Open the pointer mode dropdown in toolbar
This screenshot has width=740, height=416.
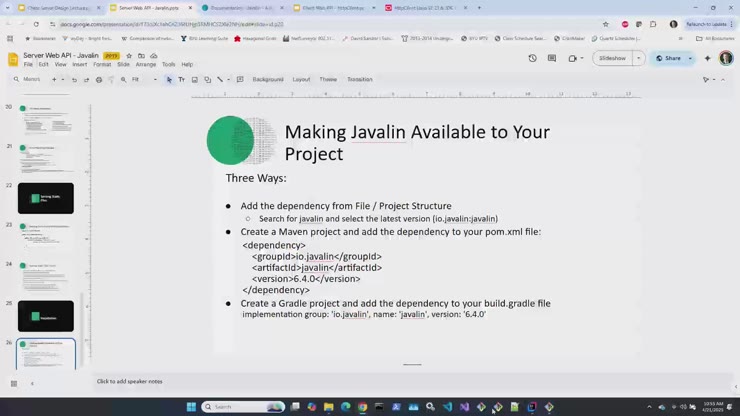click(708, 80)
